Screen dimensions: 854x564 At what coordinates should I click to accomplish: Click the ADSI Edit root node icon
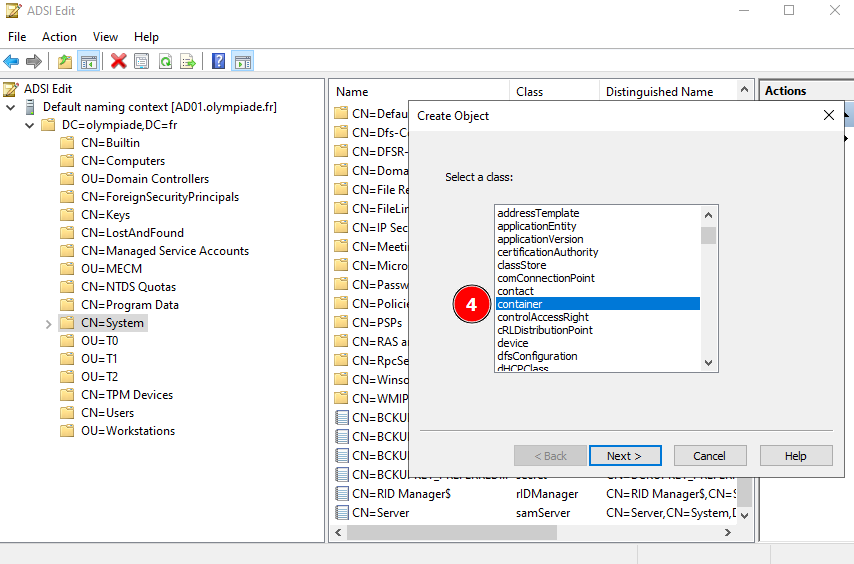coord(11,89)
